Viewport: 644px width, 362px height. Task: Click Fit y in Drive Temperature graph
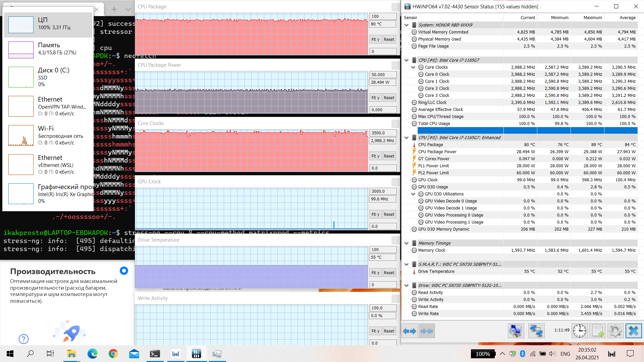(375, 273)
